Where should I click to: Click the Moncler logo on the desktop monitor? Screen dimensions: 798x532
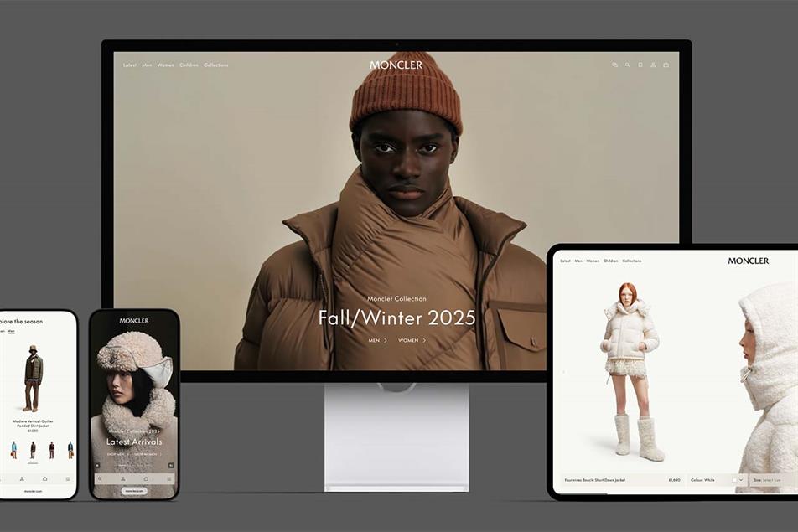click(396, 65)
